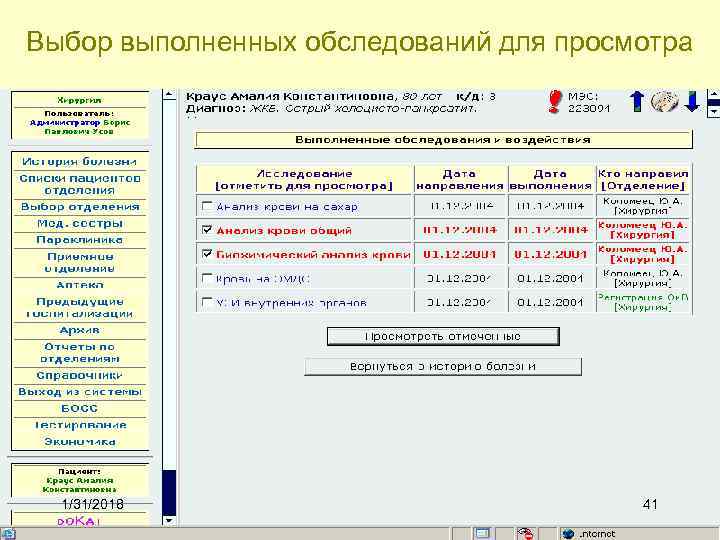
Task: Check the 'УЗИ внутренних органов' checkbox
Action: click(207, 302)
